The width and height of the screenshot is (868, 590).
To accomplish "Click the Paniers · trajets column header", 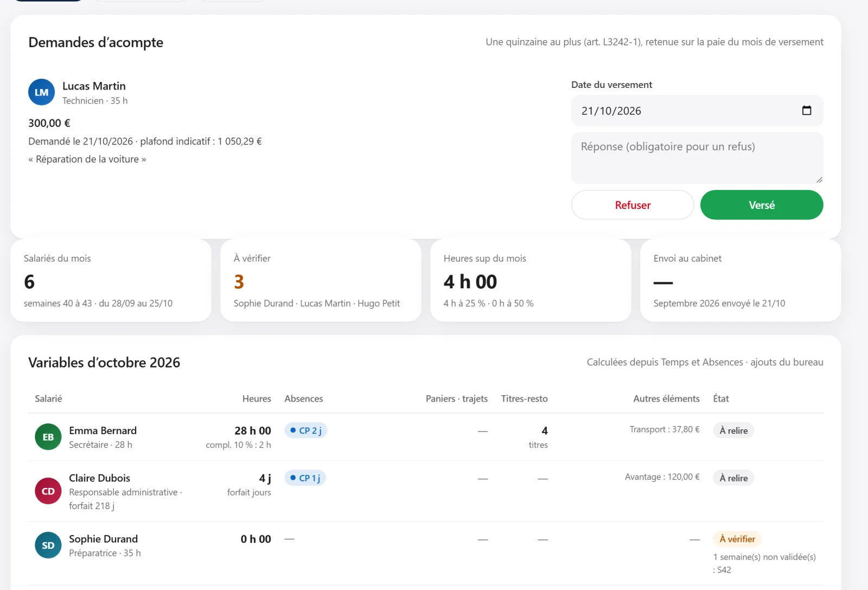I will point(457,398).
